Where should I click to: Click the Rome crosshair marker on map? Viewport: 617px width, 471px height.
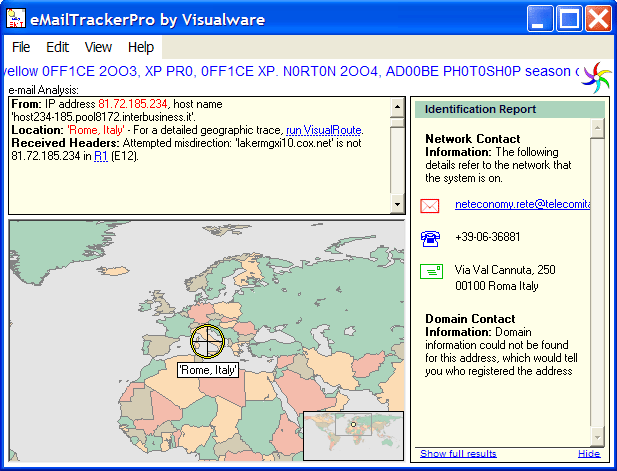point(207,341)
